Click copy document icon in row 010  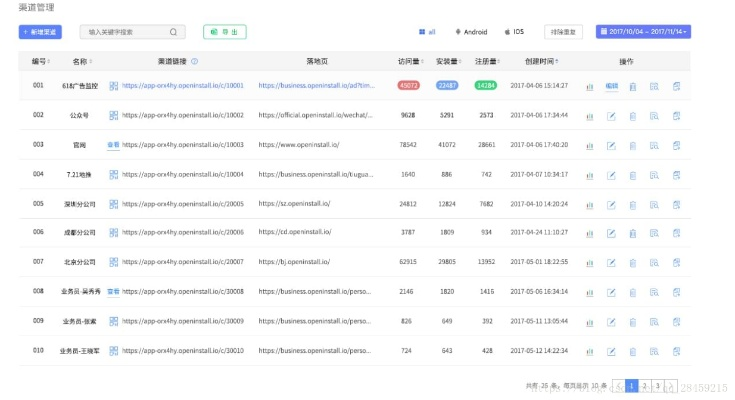pos(677,351)
